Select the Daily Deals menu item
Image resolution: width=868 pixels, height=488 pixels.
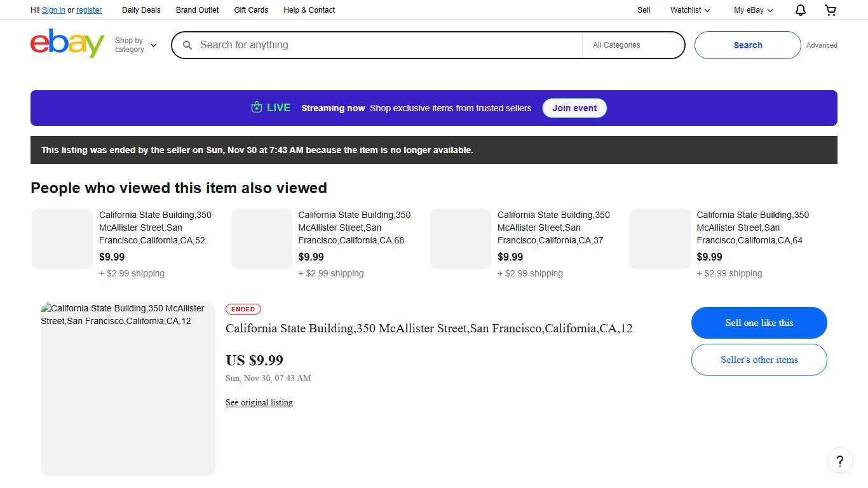coord(141,10)
